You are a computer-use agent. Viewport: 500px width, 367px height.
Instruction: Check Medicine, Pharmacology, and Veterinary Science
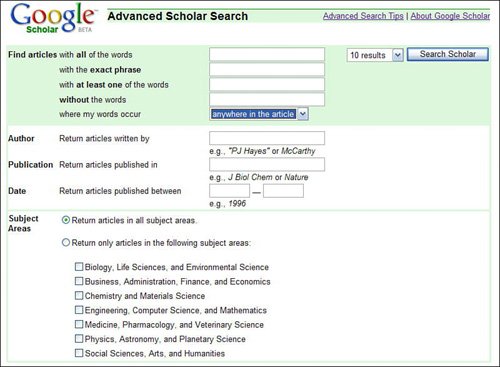click(79, 324)
